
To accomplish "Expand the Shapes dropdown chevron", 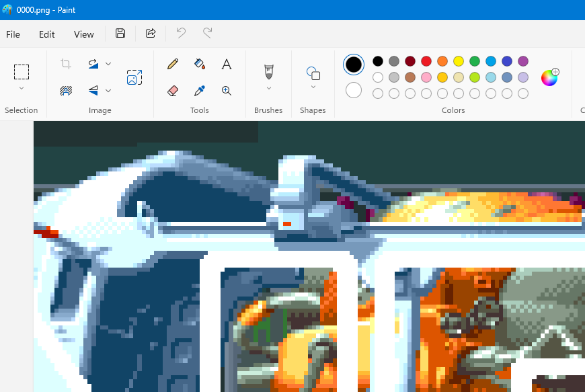I will 313,87.
